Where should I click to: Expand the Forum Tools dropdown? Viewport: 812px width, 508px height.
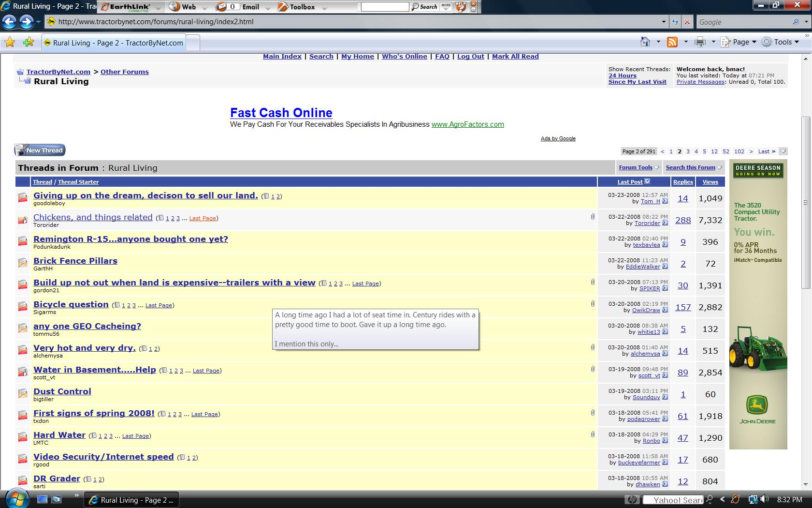click(x=638, y=167)
